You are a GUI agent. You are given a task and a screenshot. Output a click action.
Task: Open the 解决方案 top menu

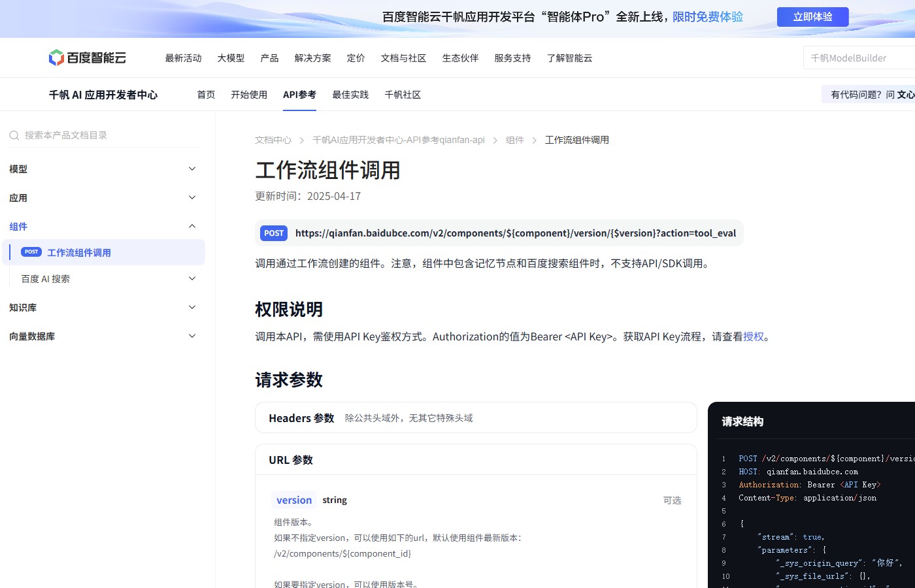[x=312, y=58]
